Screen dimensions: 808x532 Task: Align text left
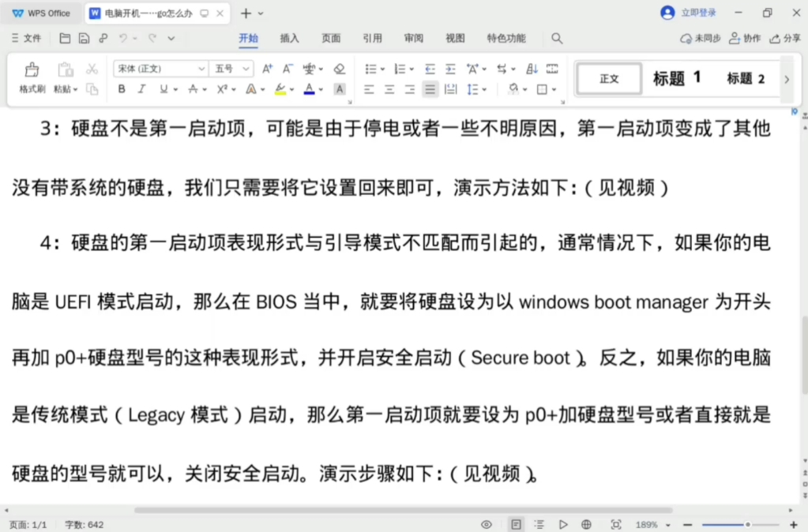369,90
